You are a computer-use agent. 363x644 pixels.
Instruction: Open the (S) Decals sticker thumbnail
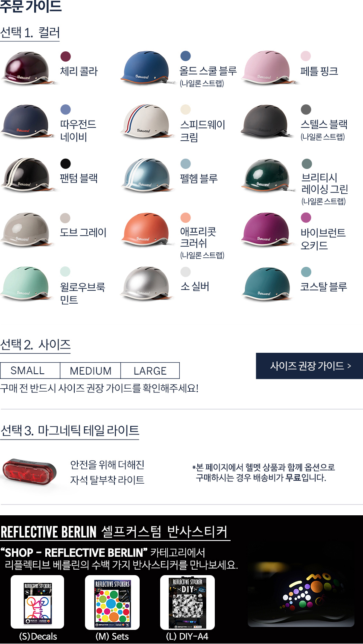(x=38, y=602)
